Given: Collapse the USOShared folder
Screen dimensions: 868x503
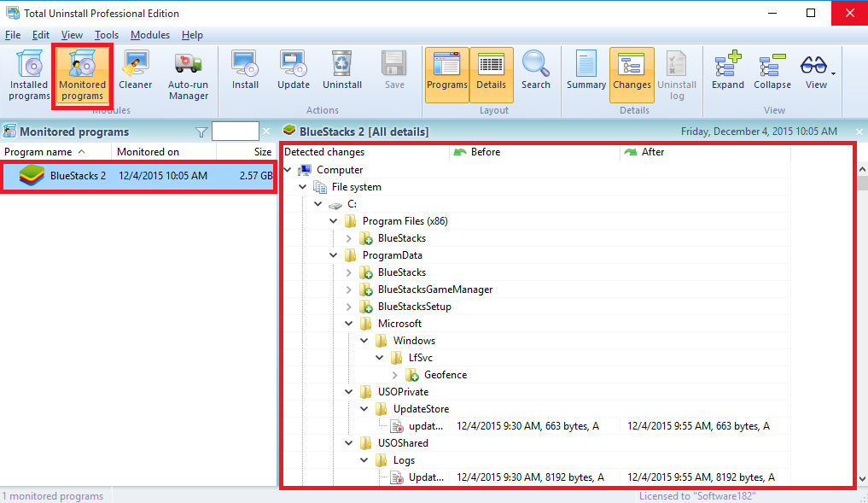Looking at the screenshot, I should (x=349, y=443).
